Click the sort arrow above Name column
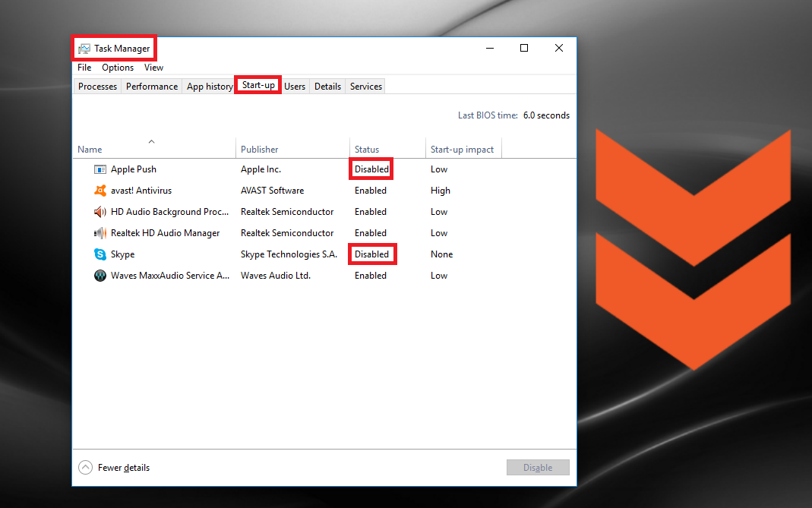This screenshot has width=812, height=508. click(152, 141)
